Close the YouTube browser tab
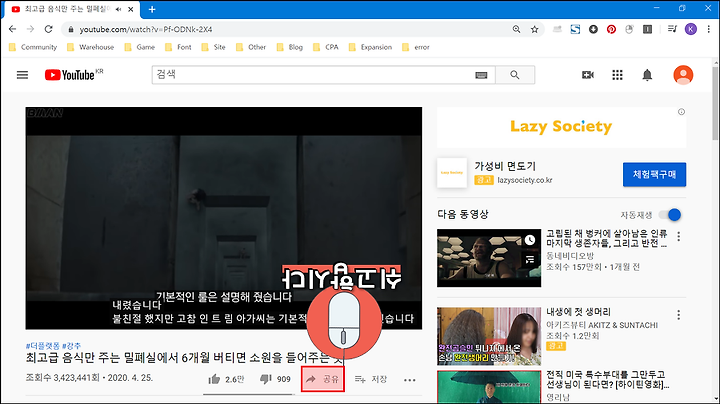The image size is (720, 404). 131,9
